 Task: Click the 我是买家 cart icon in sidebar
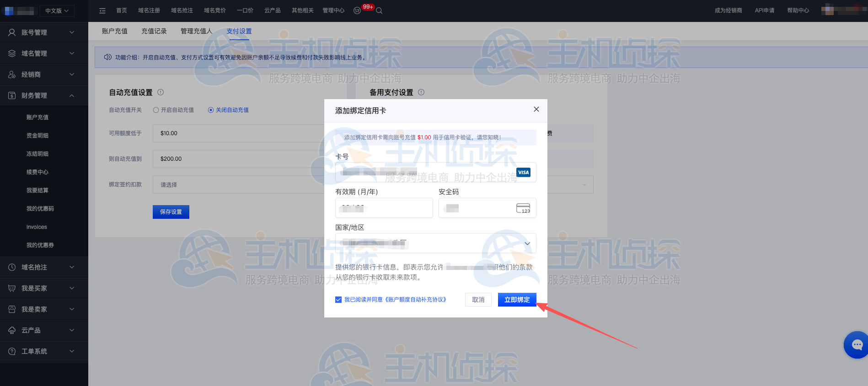pos(12,288)
